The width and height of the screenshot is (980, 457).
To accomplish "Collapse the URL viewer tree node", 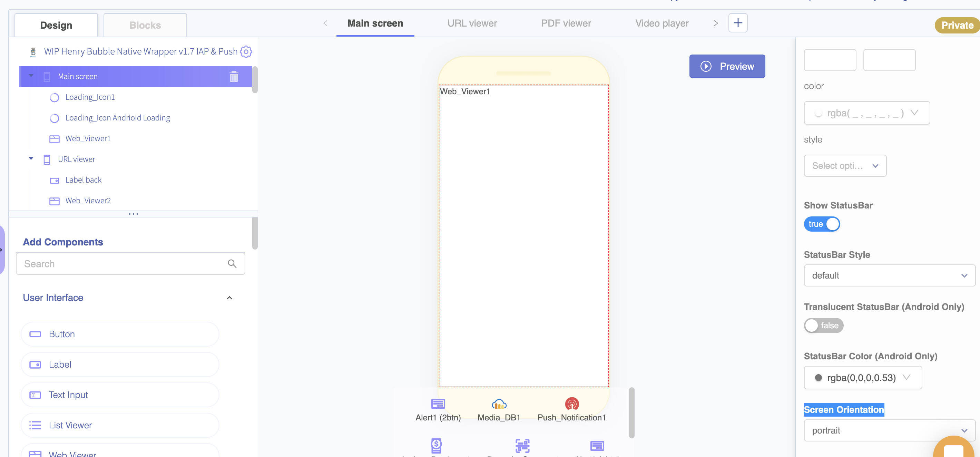I will 31,158.
